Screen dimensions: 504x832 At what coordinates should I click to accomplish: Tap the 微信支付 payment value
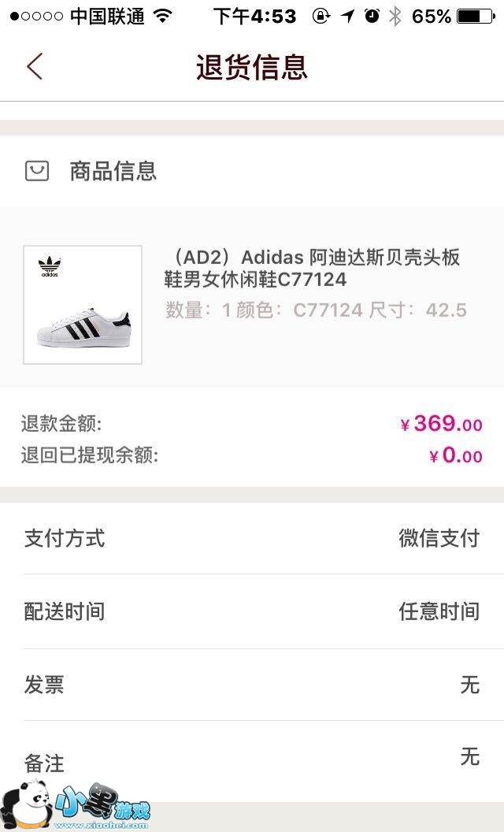point(439,539)
